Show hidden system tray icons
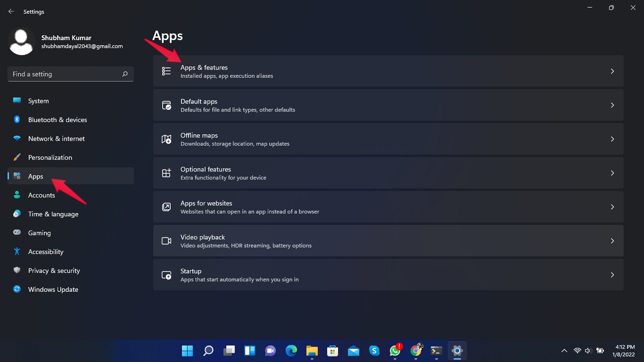The image size is (644, 362). (564, 351)
